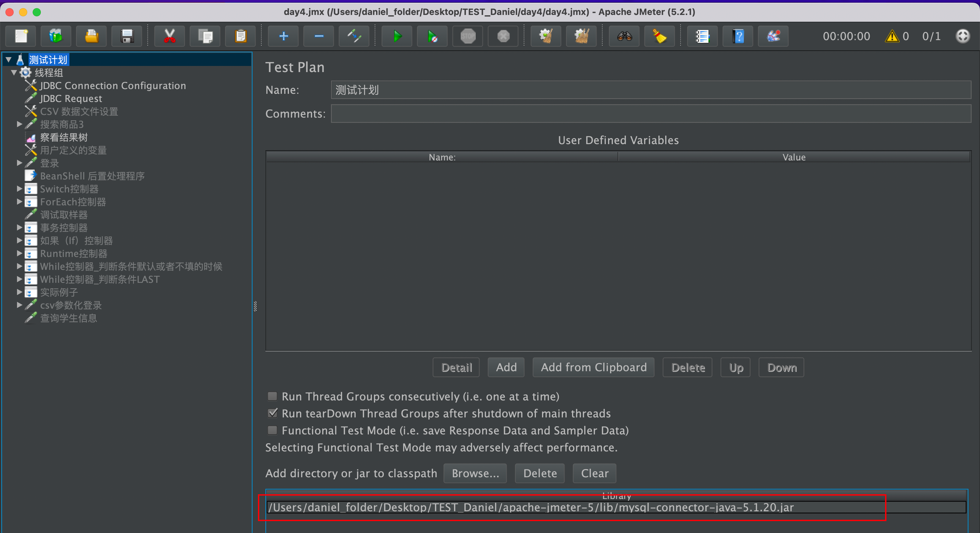Click the Add from Clipboard button

[593, 367]
